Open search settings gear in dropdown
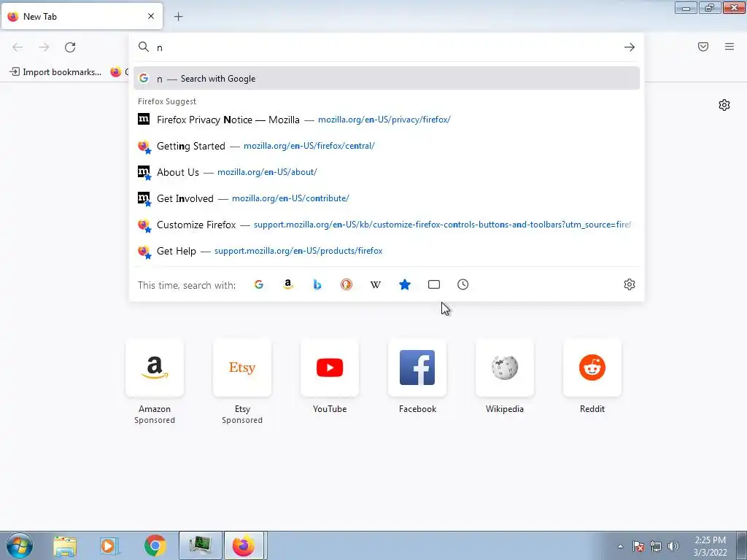Image resolution: width=747 pixels, height=560 pixels. tap(630, 284)
